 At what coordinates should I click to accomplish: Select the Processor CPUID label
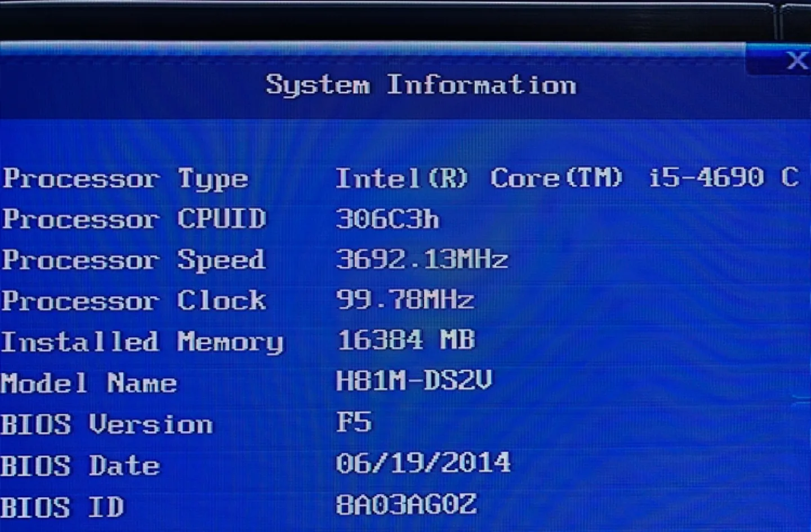[x=134, y=218]
